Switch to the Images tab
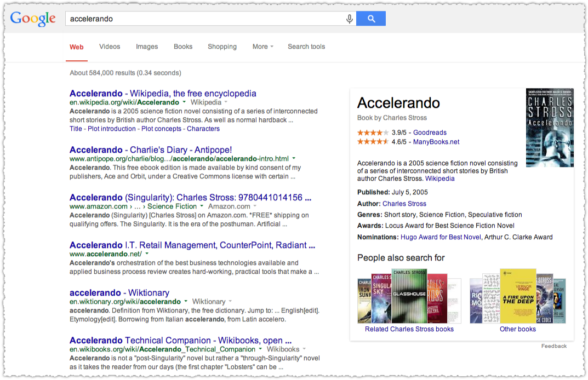Image resolution: width=588 pixels, height=380 pixels. (x=147, y=47)
